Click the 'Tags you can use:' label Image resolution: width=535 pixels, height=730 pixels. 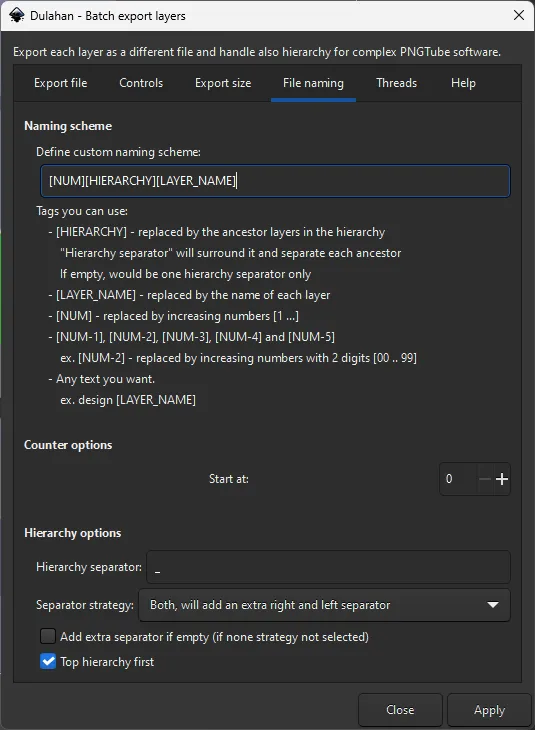pyautogui.click(x=82, y=211)
